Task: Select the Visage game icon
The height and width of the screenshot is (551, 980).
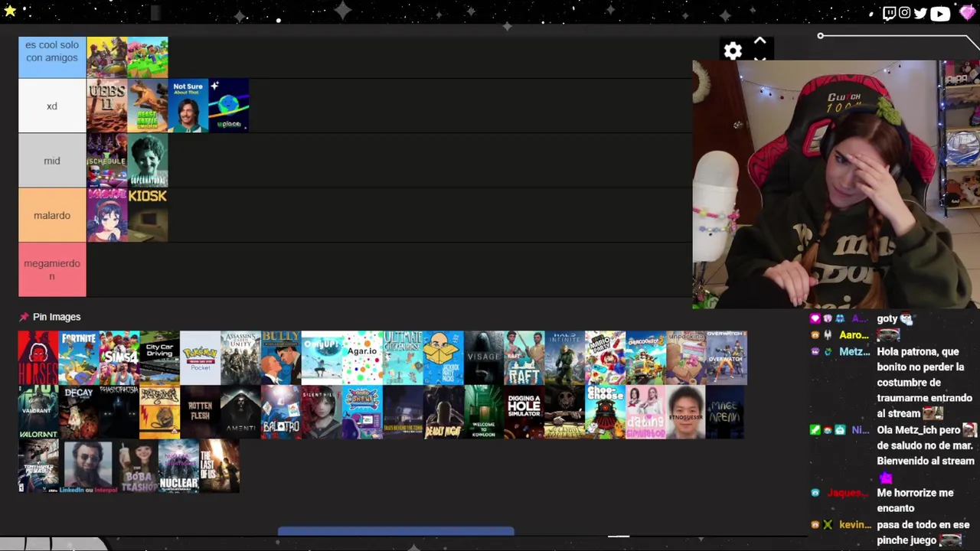Action: coord(484,357)
